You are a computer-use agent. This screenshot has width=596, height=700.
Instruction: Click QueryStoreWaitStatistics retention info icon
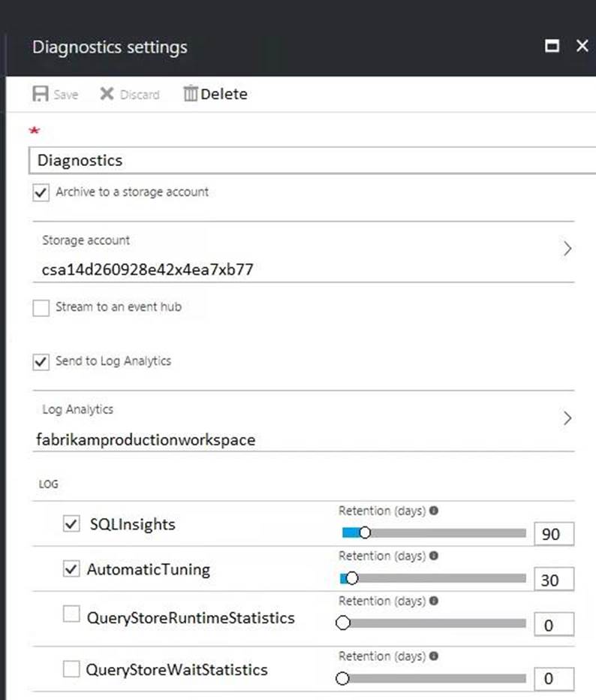tap(434, 656)
